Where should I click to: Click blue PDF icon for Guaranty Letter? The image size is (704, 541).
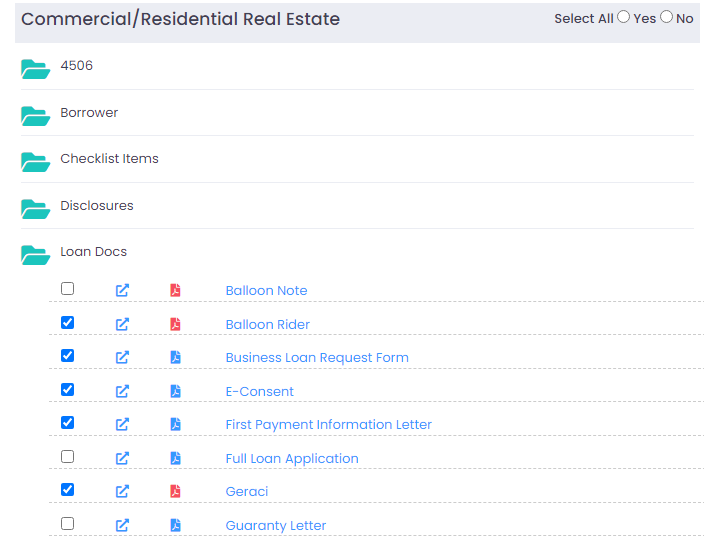pyautogui.click(x=176, y=525)
